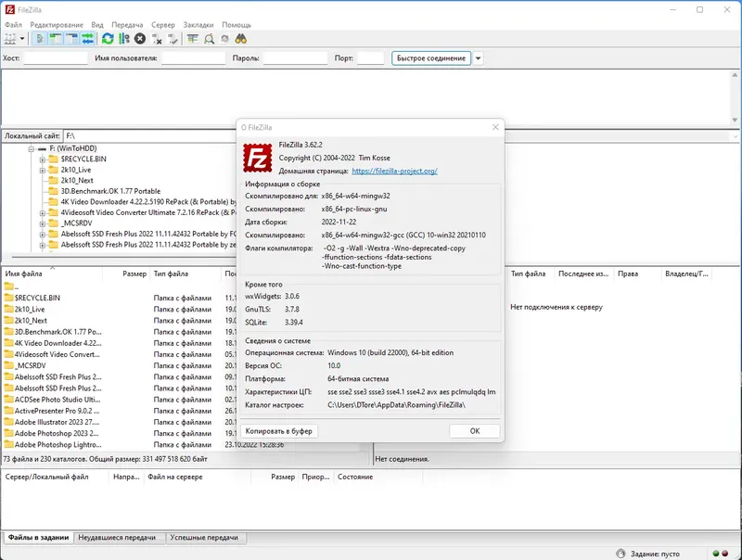Toggle directory comparison magnifier icon
The image size is (742, 560).
click(x=209, y=39)
